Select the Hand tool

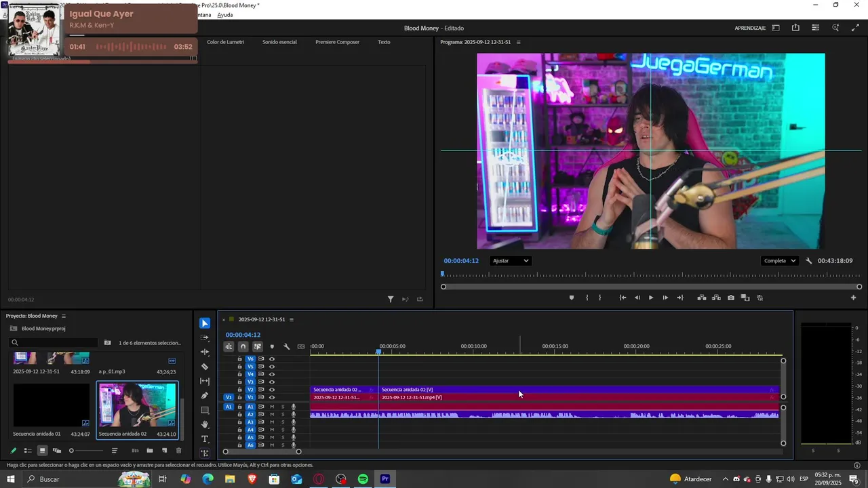tap(205, 424)
